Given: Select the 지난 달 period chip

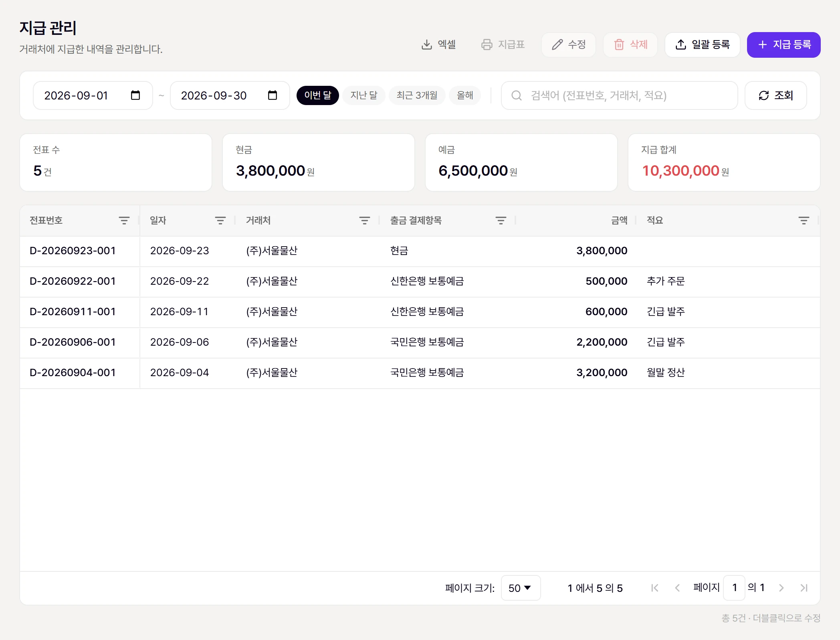Looking at the screenshot, I should (364, 95).
